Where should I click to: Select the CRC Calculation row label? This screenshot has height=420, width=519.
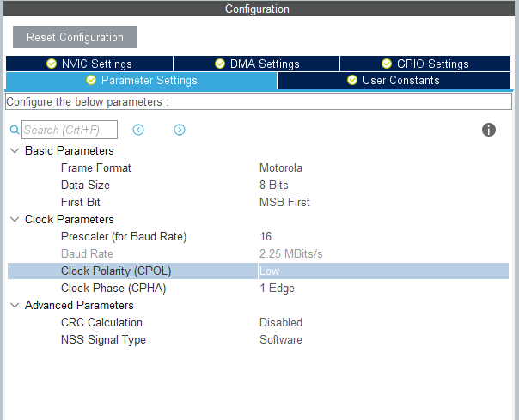pyautogui.click(x=101, y=322)
